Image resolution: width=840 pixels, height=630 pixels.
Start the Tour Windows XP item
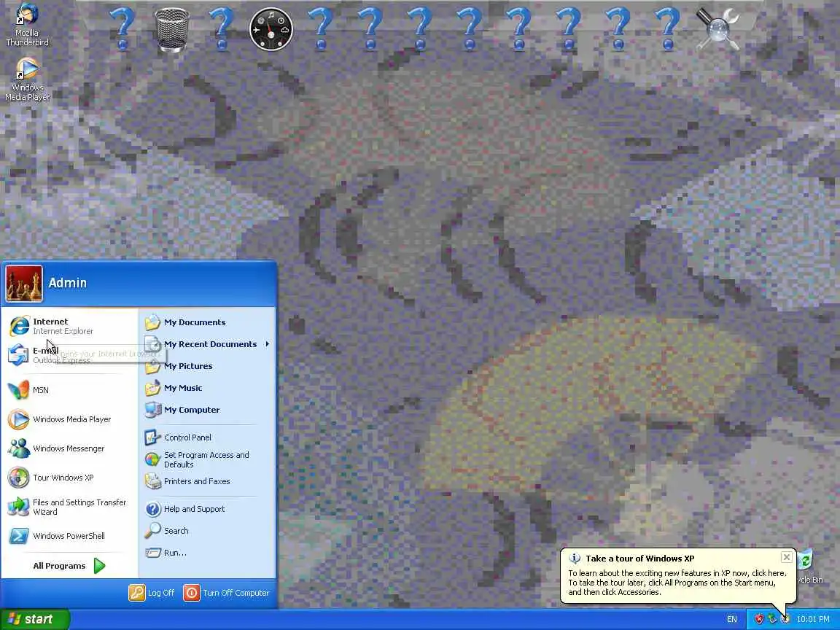pyautogui.click(x=70, y=478)
